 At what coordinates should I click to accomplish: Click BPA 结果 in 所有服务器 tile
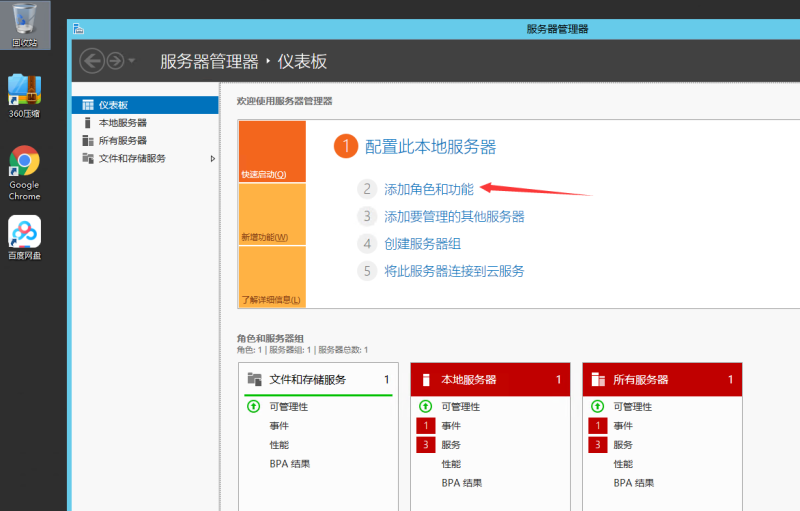(x=634, y=483)
